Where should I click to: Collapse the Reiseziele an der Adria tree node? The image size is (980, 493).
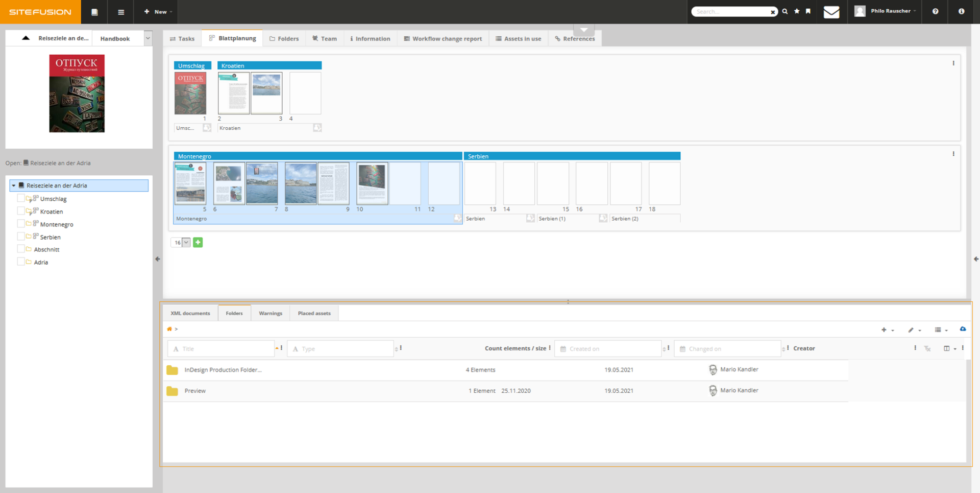(x=13, y=185)
